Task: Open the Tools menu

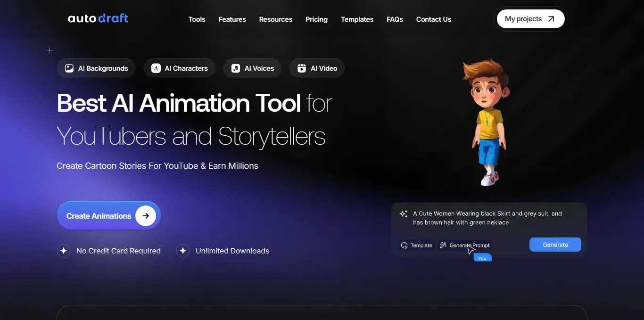Action: tap(197, 19)
